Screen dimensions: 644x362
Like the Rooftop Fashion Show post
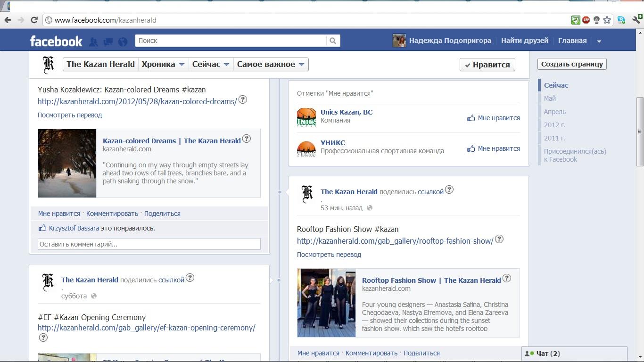[318, 353]
